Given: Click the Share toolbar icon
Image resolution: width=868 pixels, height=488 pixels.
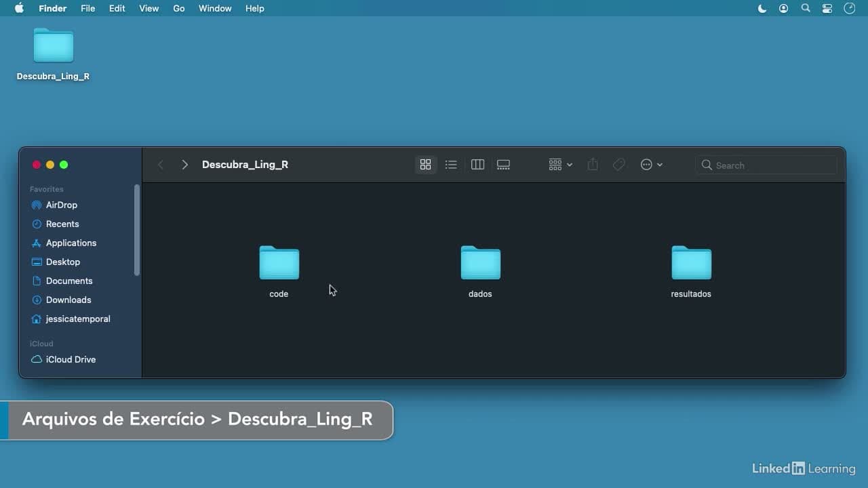Looking at the screenshot, I should [x=593, y=165].
